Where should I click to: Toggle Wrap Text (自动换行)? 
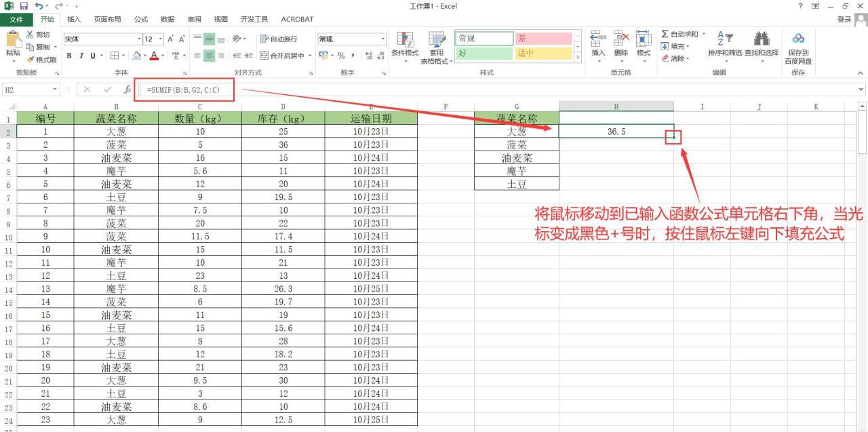(x=279, y=39)
